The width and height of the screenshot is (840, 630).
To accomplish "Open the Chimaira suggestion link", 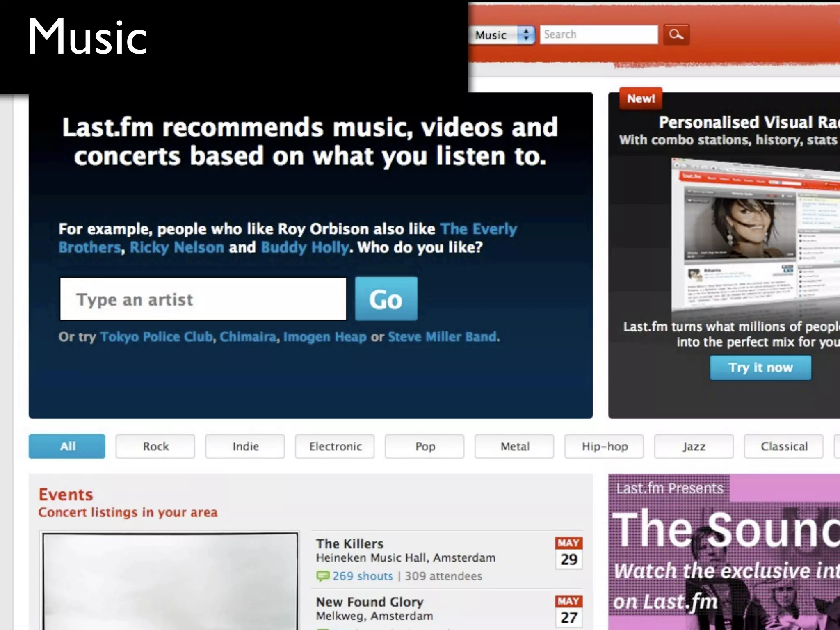I will click(x=248, y=337).
